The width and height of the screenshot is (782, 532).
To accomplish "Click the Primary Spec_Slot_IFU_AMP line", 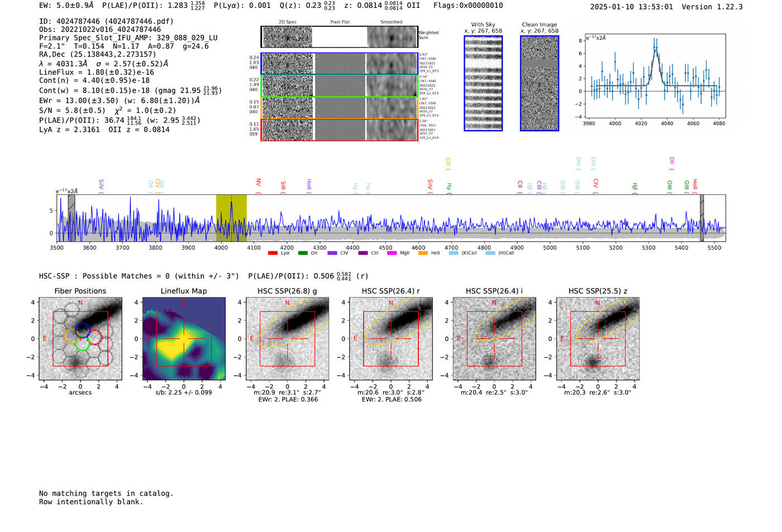I will pyautogui.click(x=128, y=38).
